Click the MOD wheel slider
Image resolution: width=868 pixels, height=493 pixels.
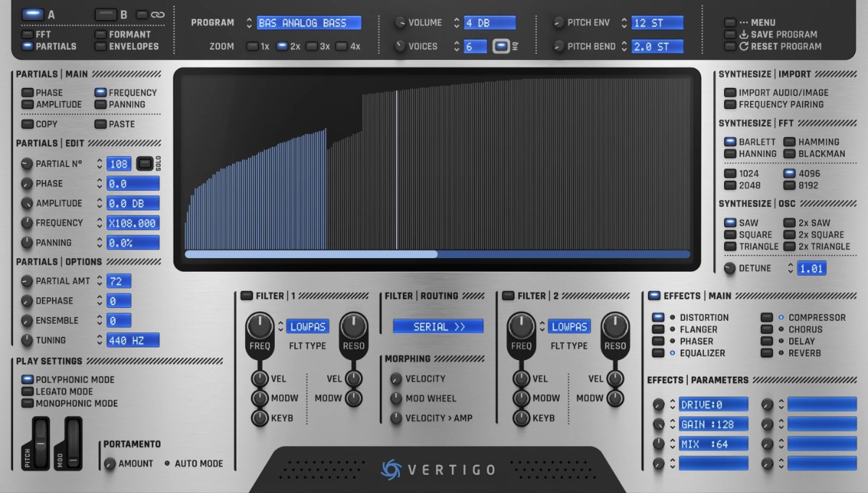coord(73,442)
